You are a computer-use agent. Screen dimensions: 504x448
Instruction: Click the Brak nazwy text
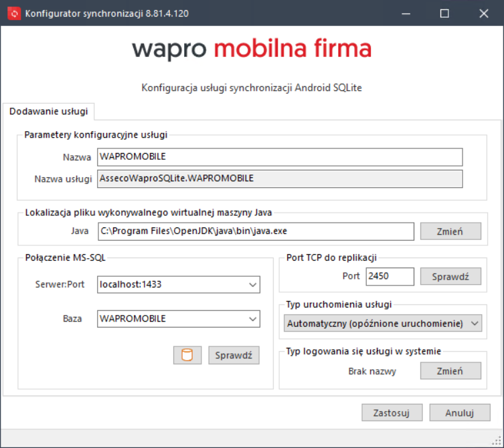pos(372,371)
